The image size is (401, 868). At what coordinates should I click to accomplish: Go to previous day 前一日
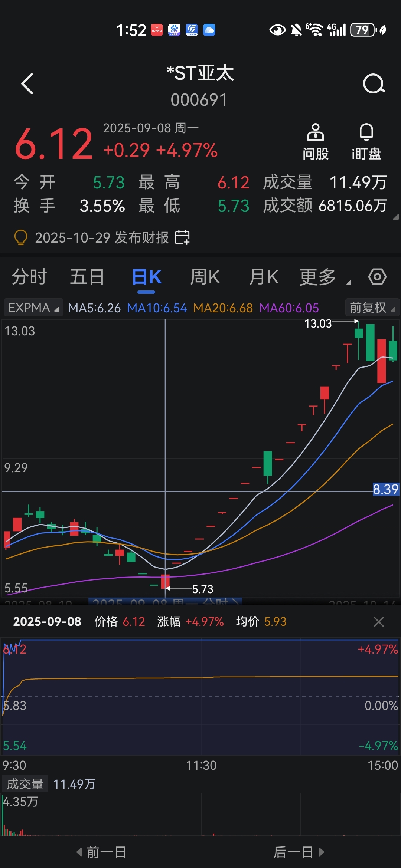[x=101, y=852]
